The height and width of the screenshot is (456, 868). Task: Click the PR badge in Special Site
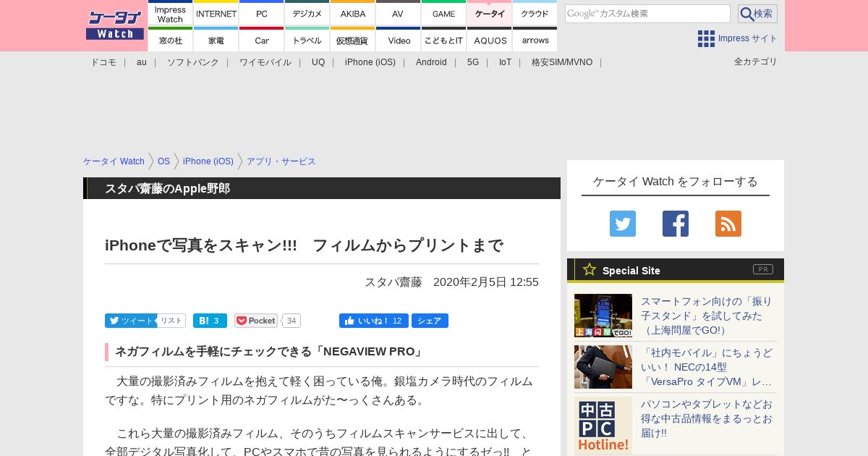pyautogui.click(x=763, y=269)
